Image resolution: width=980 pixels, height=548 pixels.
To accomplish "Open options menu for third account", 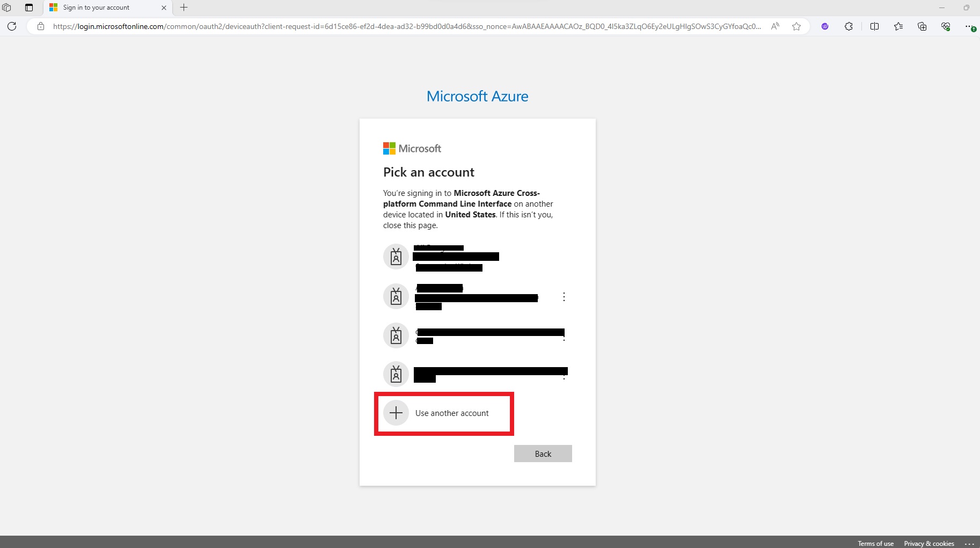I will (564, 336).
